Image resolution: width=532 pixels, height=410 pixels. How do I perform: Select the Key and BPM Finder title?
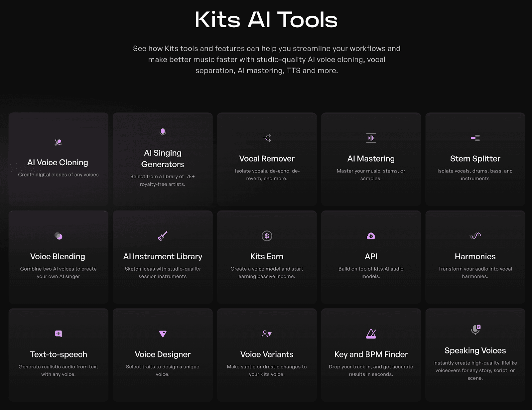tap(371, 354)
